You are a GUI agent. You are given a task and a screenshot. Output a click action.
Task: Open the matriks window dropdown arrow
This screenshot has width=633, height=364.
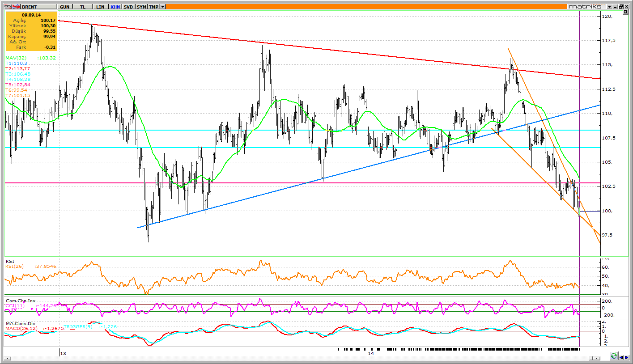[x=609, y=7]
